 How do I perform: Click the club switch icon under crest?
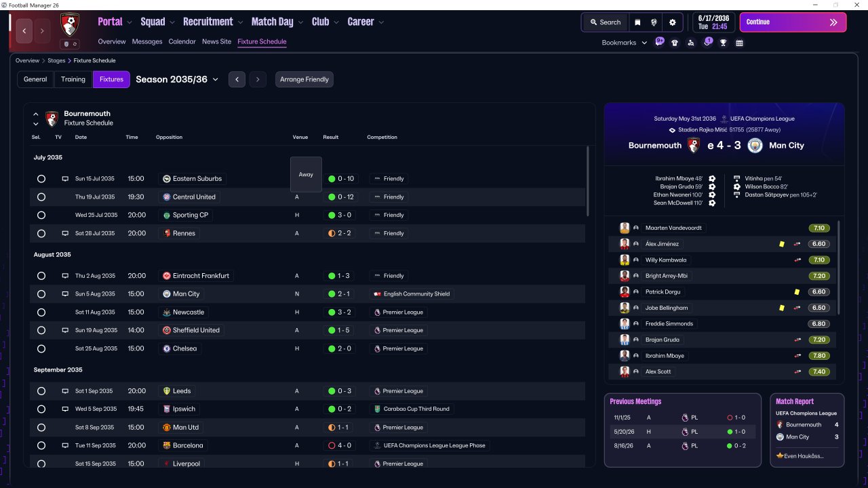70,44
